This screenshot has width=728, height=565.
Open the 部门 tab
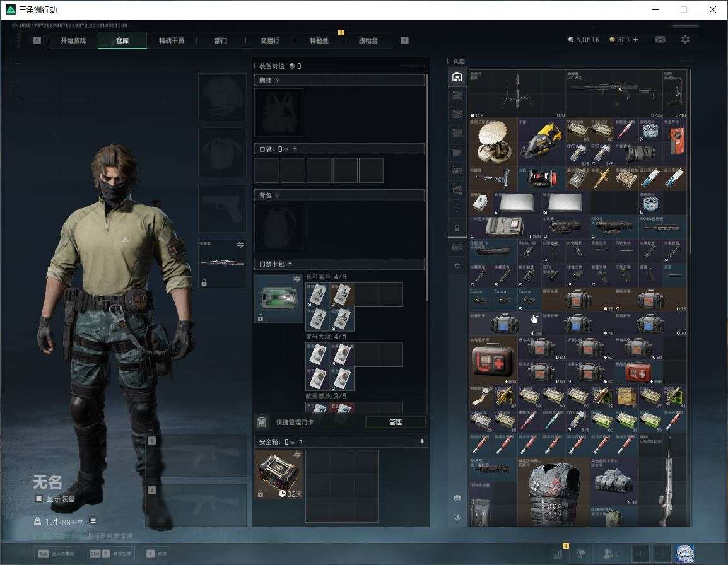(x=221, y=40)
